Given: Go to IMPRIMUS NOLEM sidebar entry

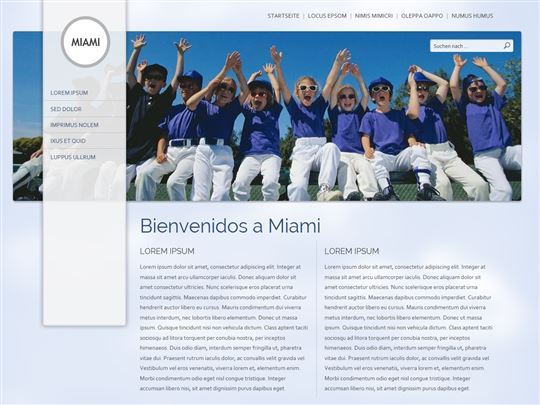Looking at the screenshot, I should click(74, 125).
